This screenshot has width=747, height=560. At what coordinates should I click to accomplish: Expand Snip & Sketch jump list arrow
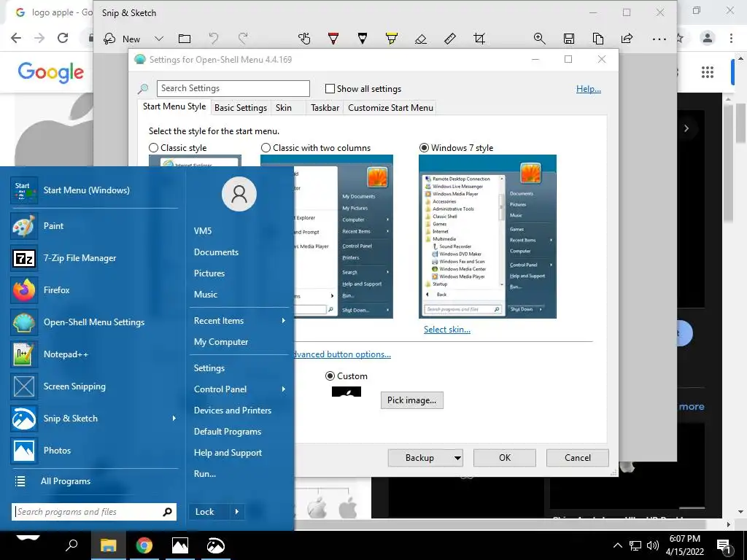174,419
